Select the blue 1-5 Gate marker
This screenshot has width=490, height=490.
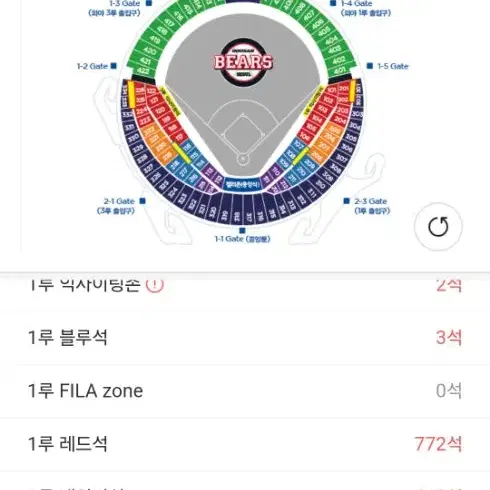click(x=369, y=66)
